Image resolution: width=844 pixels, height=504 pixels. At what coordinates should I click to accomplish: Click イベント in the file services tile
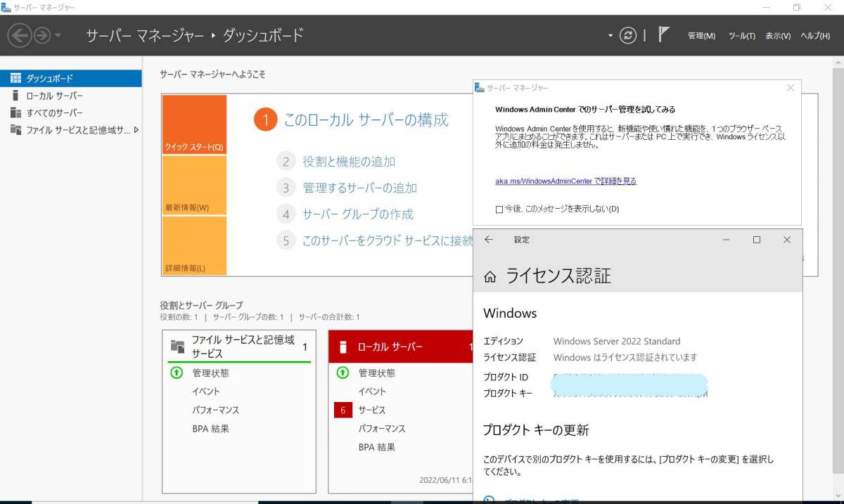pos(206,392)
